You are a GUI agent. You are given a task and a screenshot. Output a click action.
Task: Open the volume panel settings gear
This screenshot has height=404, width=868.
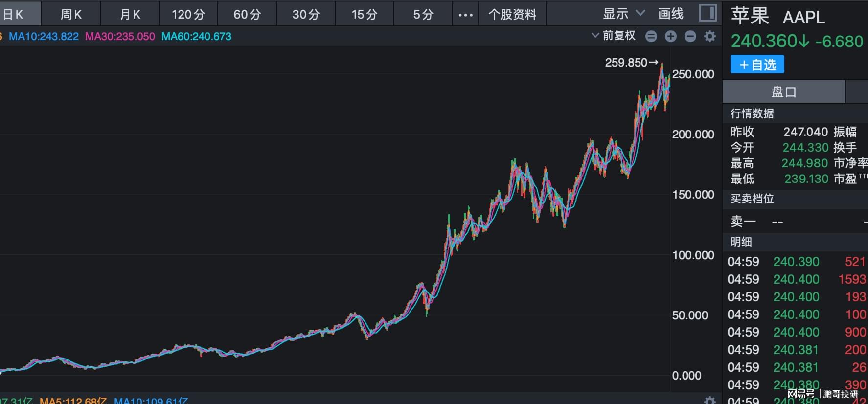tap(709, 400)
